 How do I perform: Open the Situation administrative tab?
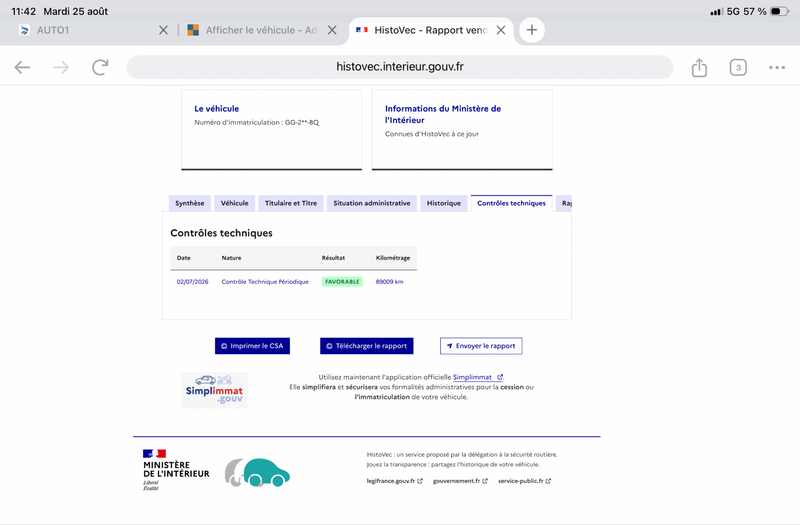click(x=372, y=203)
